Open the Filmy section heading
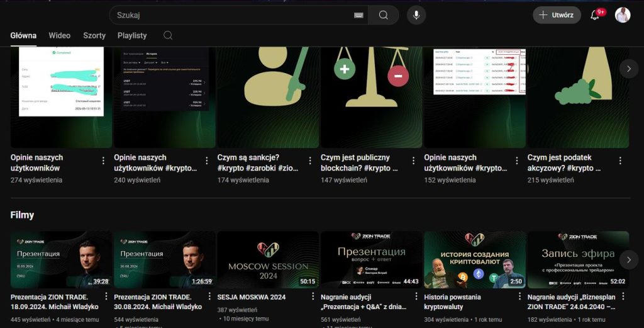 coord(22,215)
